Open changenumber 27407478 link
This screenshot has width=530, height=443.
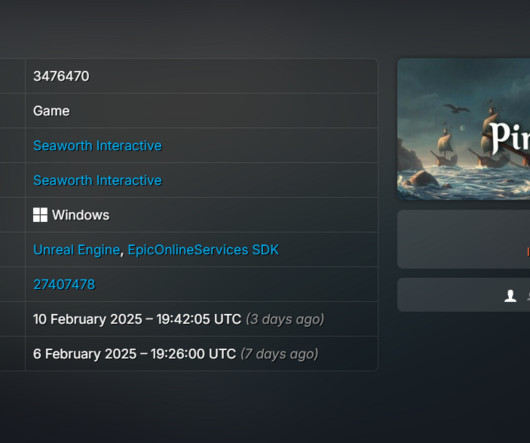(64, 285)
